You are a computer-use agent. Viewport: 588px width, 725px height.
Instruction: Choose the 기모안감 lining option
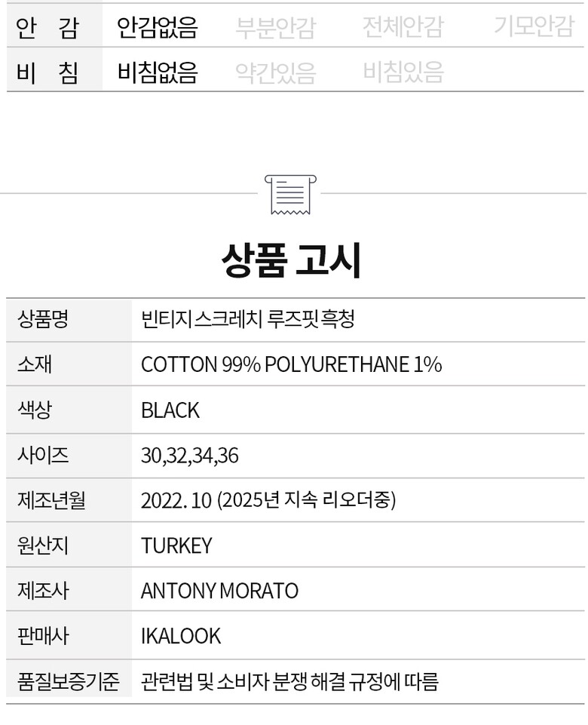(534, 27)
